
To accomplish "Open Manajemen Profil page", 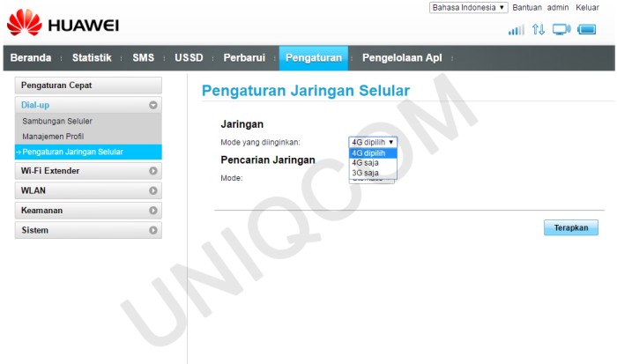I will (53, 137).
